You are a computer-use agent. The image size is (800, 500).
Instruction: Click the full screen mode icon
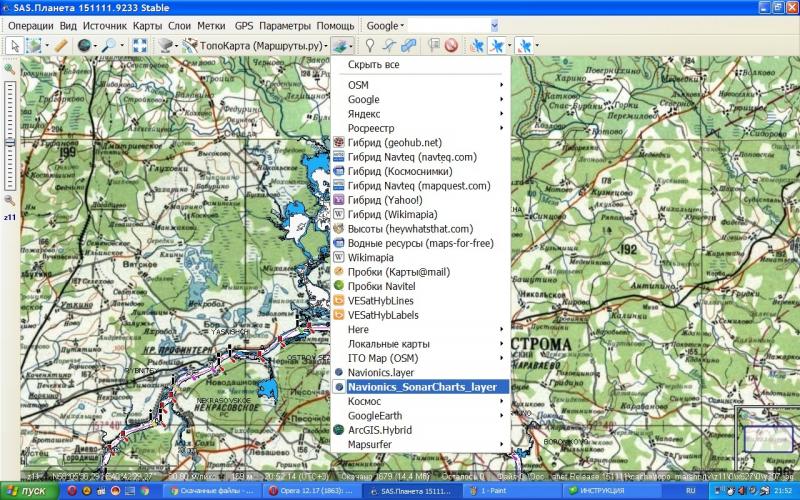click(140, 45)
